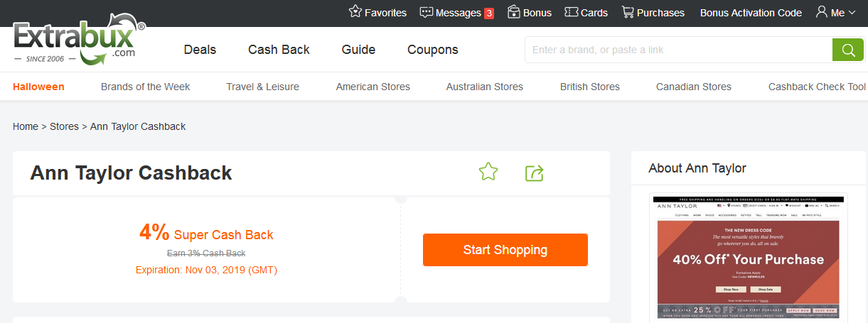Click the Favorites star icon in top bar

click(x=355, y=12)
